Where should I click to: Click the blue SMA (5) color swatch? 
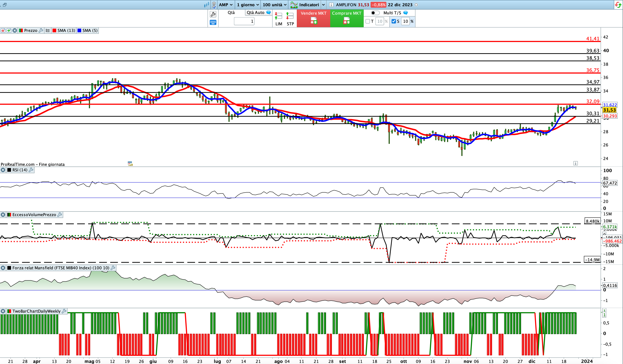[x=79, y=30]
